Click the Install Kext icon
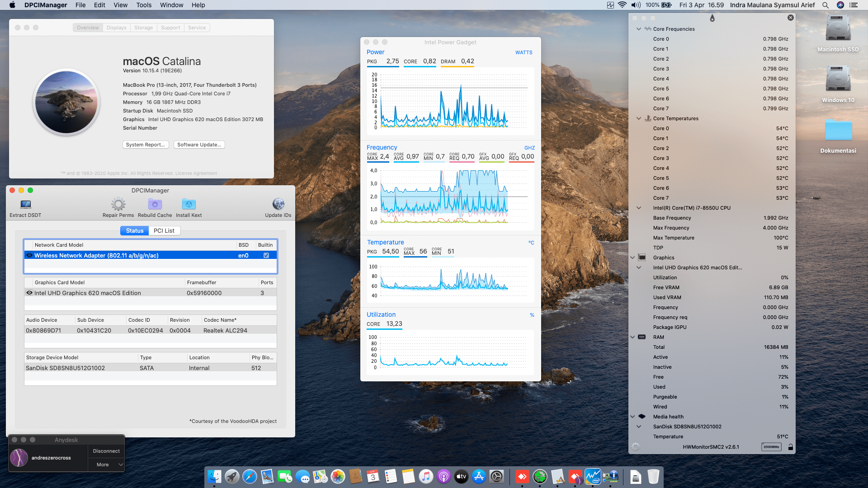Screen dimensions: 868x488 (x=189, y=205)
